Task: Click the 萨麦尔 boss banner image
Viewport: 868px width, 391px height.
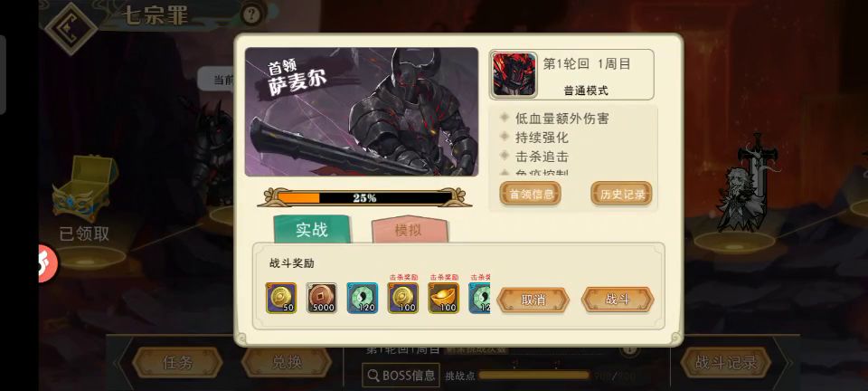Action: (362, 112)
